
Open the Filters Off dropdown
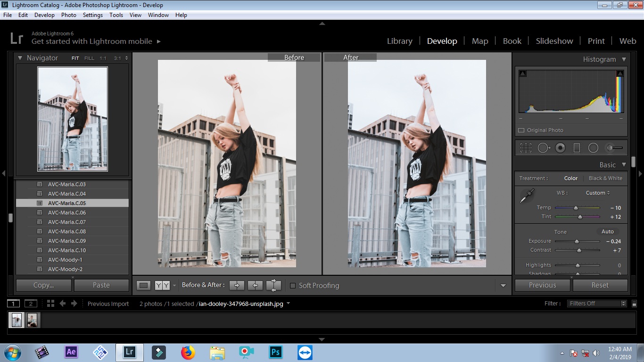[597, 304]
